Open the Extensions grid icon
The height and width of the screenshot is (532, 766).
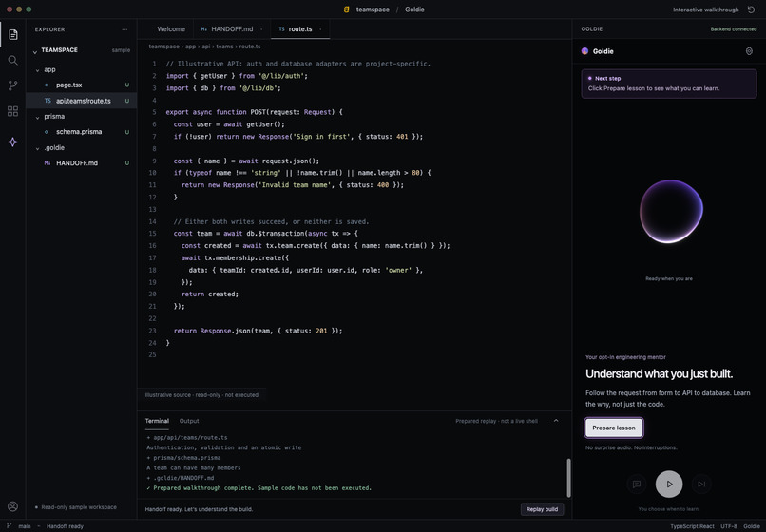coord(13,111)
